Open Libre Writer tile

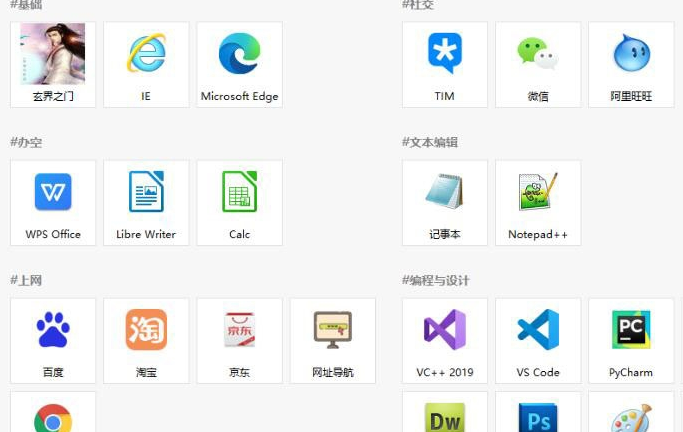tap(146, 203)
